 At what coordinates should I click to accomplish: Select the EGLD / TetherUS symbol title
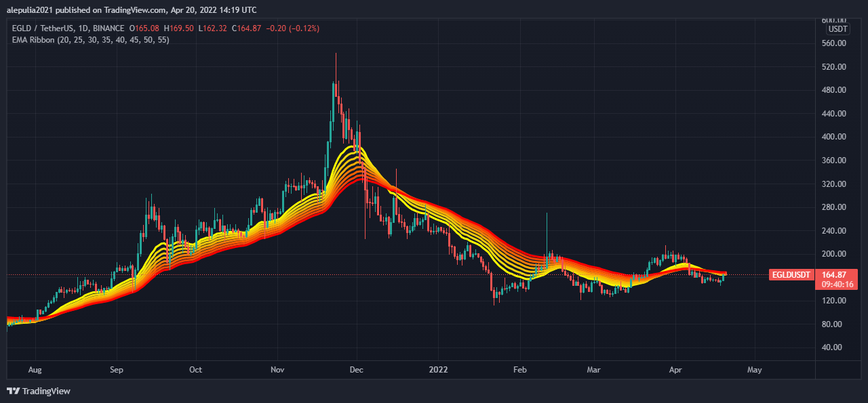click(x=42, y=28)
